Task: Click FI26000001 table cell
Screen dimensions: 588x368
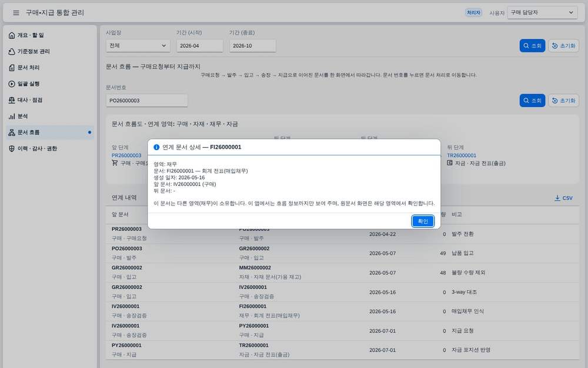Action: (x=253, y=306)
